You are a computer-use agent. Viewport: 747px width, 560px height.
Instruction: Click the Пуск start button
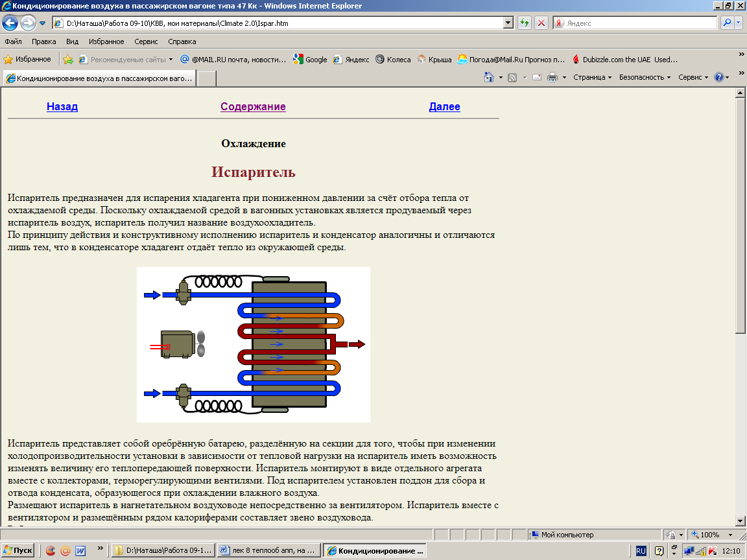click(x=18, y=550)
